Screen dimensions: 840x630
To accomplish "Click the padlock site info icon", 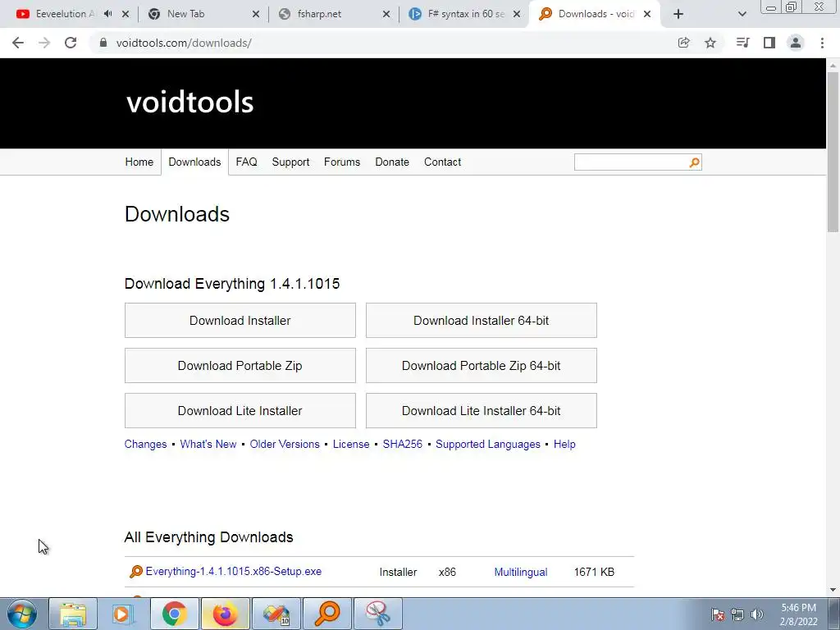I will click(103, 43).
